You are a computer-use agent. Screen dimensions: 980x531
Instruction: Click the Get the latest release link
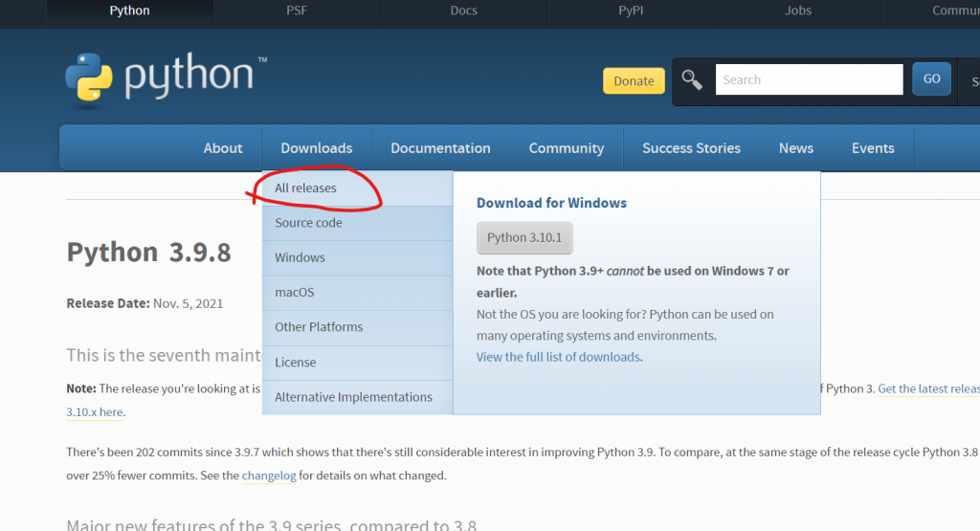[x=928, y=388]
